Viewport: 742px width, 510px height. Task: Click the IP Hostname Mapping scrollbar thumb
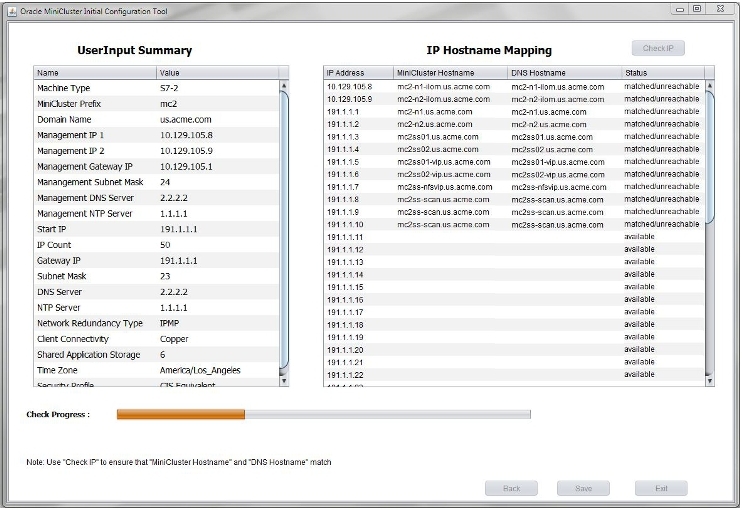709,157
